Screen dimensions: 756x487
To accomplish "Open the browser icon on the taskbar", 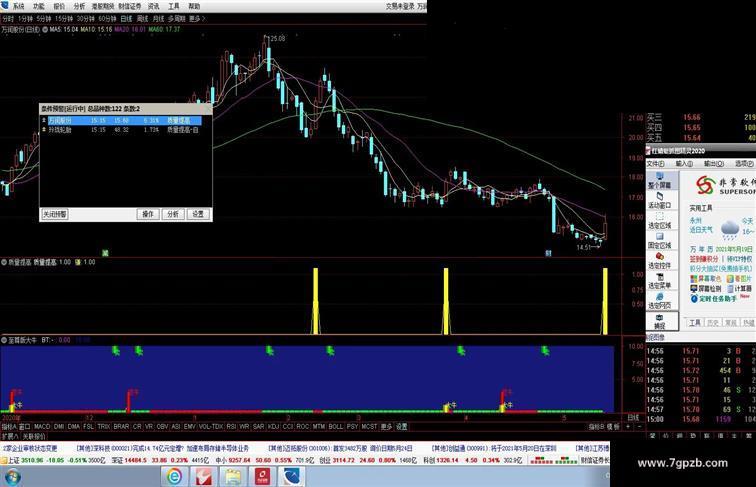I will click(175, 477).
